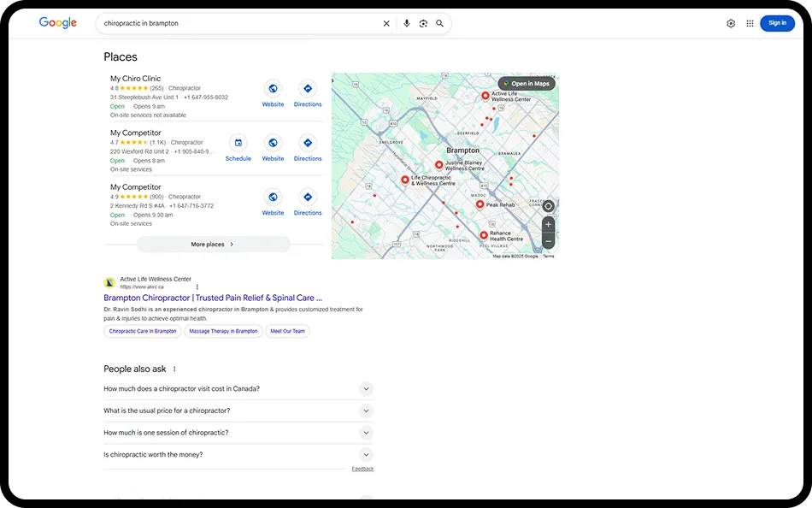Open the My Chiro Clinic listing
Viewport: 812px width, 508px height.
tap(136, 79)
